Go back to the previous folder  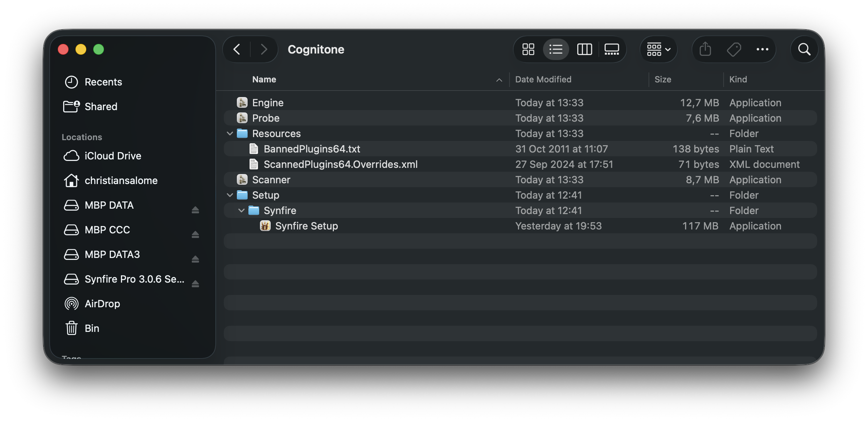tap(237, 49)
